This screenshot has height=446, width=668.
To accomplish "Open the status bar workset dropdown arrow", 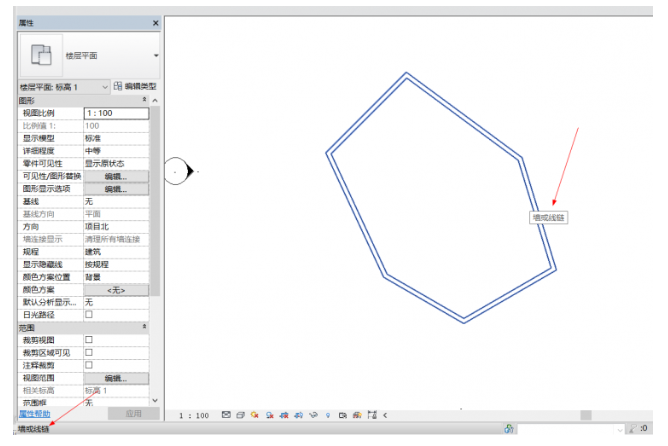I will click(620, 429).
